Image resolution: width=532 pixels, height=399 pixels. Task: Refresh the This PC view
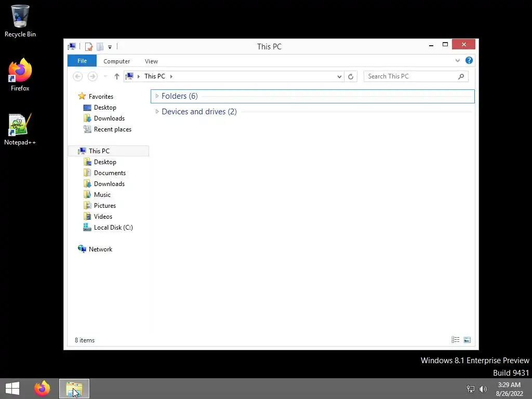[x=351, y=76]
